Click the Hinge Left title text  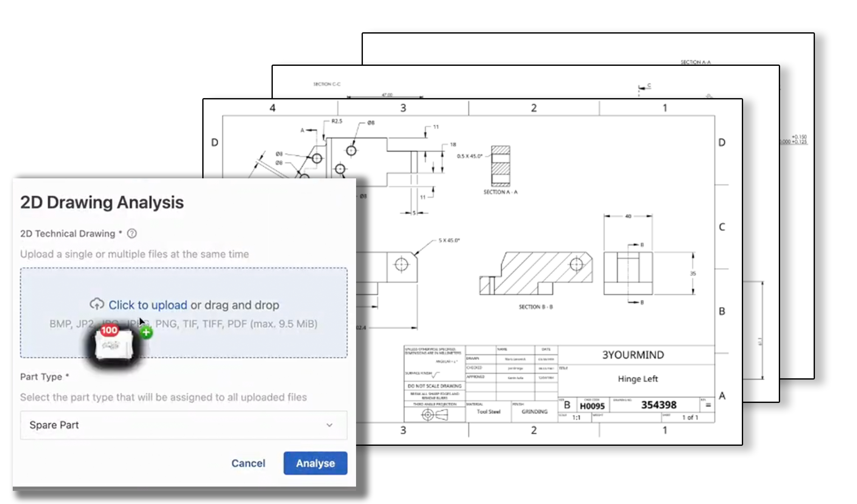pyautogui.click(x=637, y=379)
